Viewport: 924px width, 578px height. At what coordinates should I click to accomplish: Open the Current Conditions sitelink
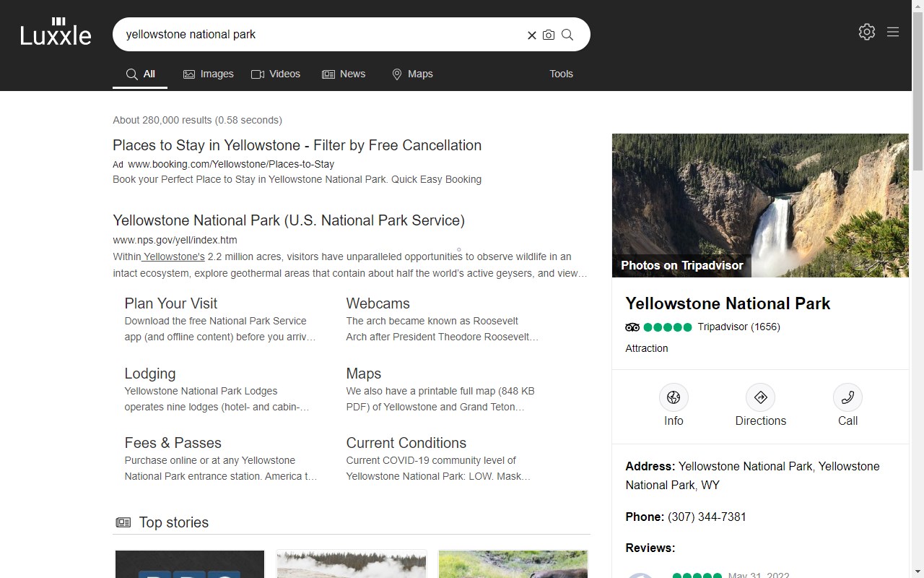click(406, 443)
